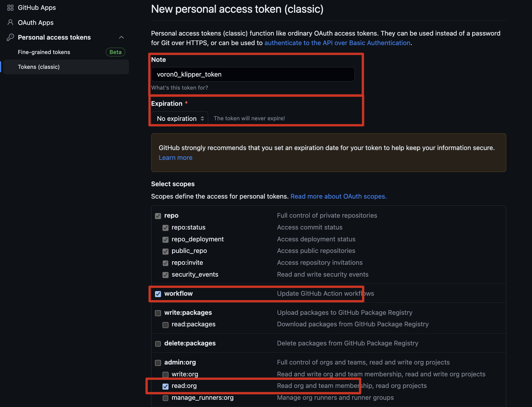
Task: Open Read more about OAuth scopes
Action: pyautogui.click(x=338, y=196)
